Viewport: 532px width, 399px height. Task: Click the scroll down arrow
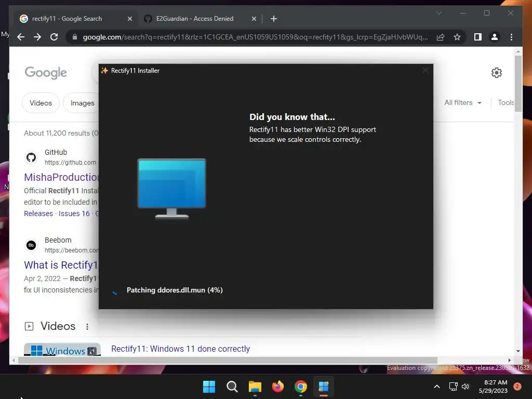pyautogui.click(x=518, y=351)
